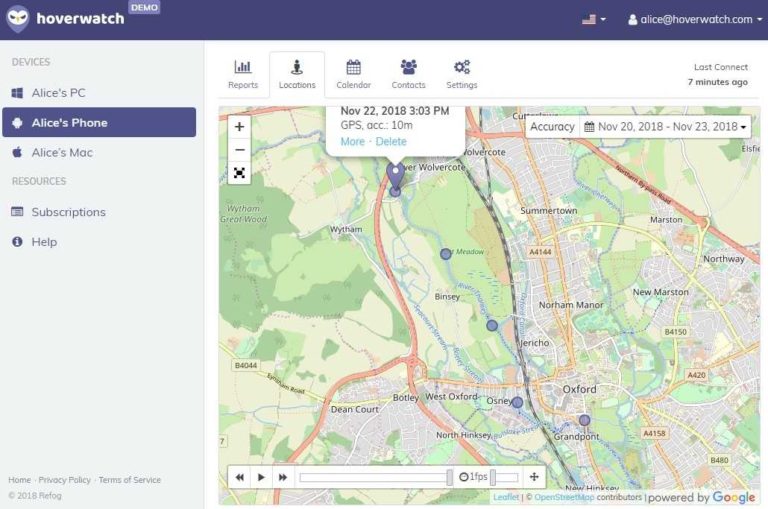Click the playback timeline slider
The height and width of the screenshot is (509, 768).
pos(376,477)
